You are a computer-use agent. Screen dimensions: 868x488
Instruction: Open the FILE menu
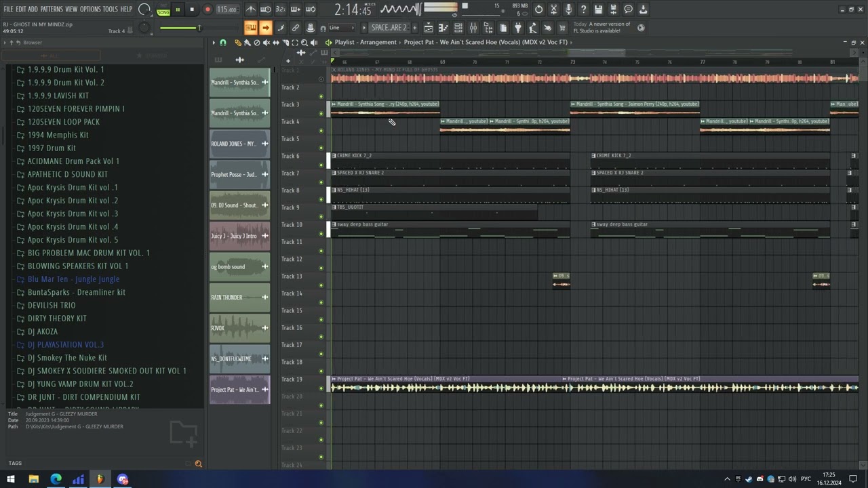click(8, 9)
